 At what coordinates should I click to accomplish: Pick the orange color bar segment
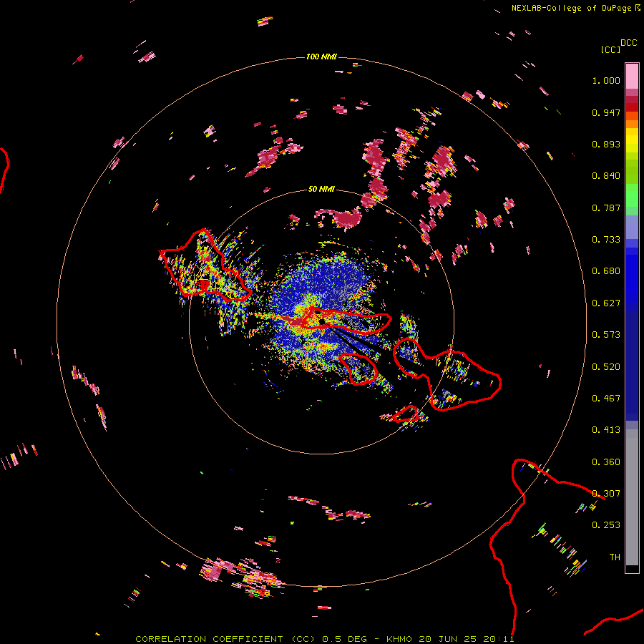[x=632, y=124]
